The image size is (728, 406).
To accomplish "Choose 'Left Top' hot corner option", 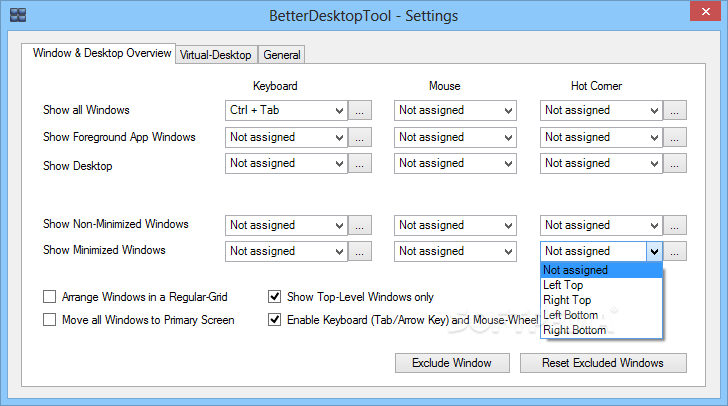I will pyautogui.click(x=601, y=285).
